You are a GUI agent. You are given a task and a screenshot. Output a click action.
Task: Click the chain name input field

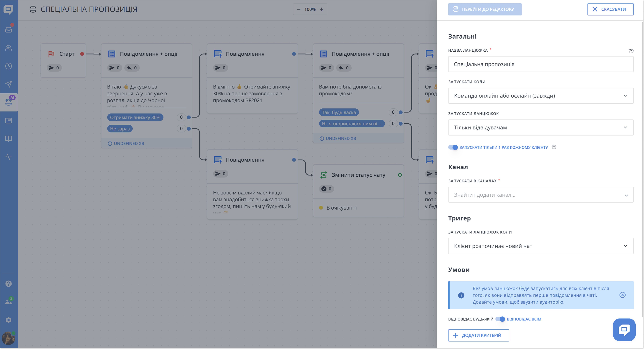pos(540,64)
